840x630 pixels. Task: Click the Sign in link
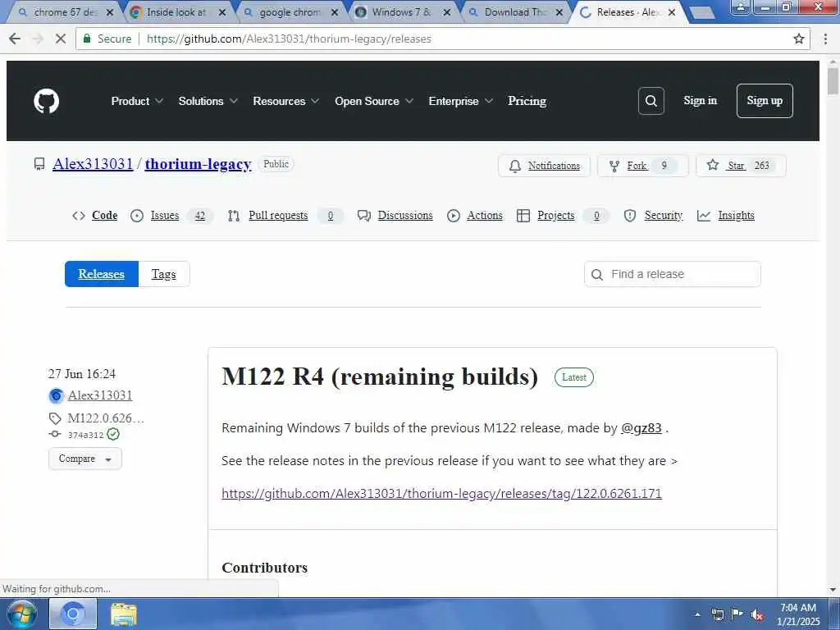tap(700, 101)
